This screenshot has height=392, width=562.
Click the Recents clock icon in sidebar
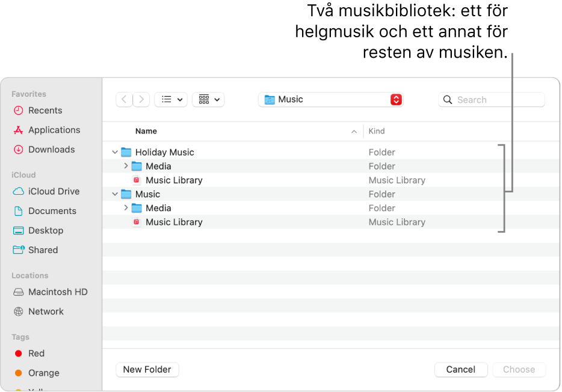19,111
